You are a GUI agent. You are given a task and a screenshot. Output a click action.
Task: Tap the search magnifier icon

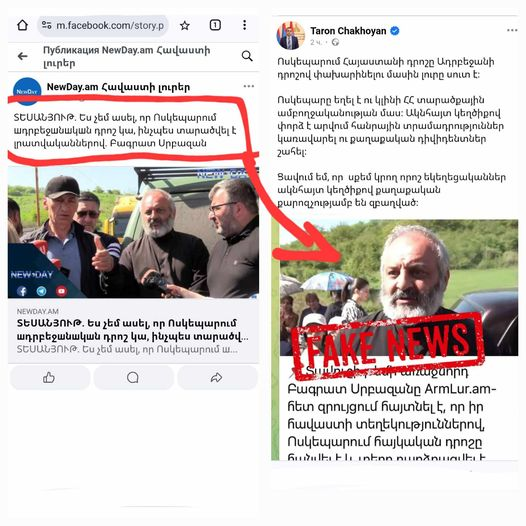point(247,56)
